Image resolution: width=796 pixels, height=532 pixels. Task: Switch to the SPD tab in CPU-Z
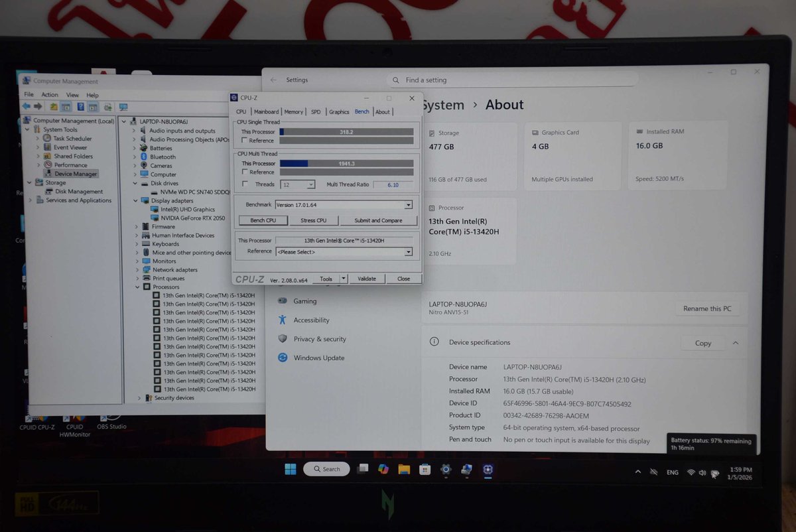(316, 112)
